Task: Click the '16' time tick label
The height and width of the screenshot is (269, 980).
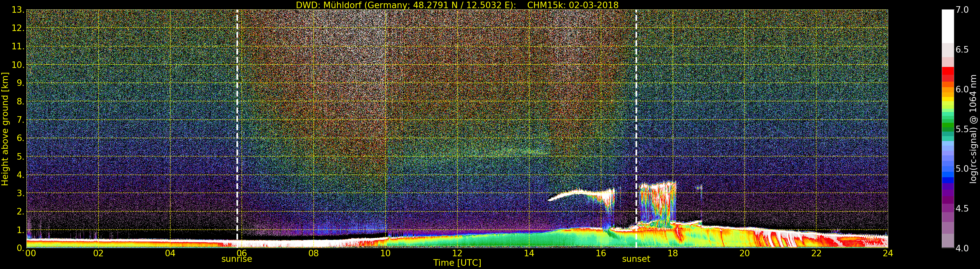Action: (601, 253)
